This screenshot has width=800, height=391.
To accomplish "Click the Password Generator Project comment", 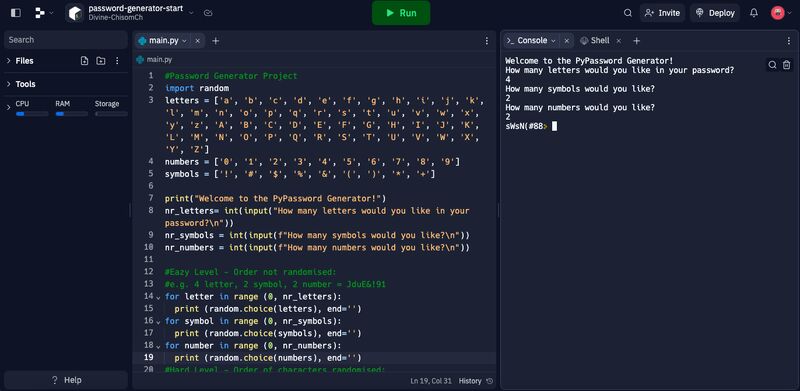I will [x=231, y=76].
